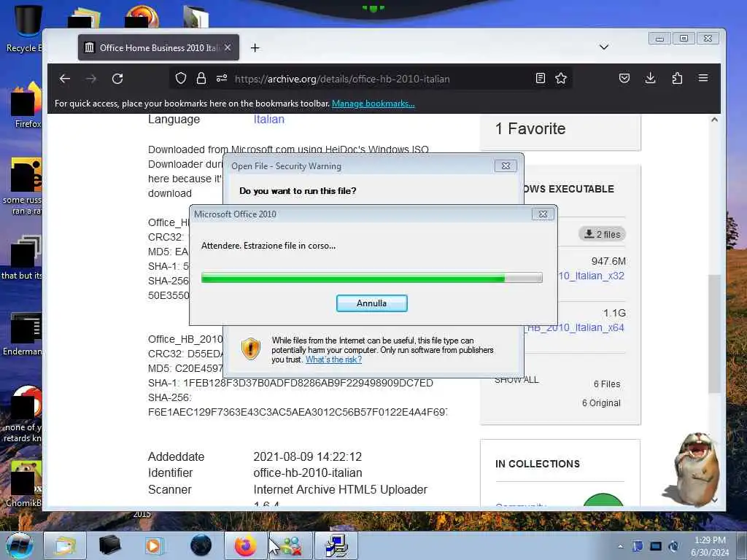Click Internet Archive HTML5 Uploader text

pos(340,489)
